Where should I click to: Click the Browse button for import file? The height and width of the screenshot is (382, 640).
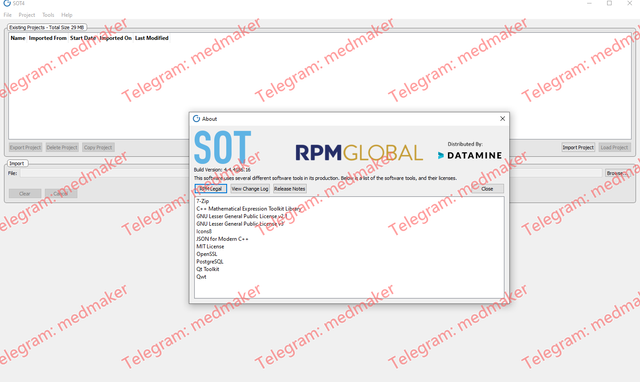[618, 173]
